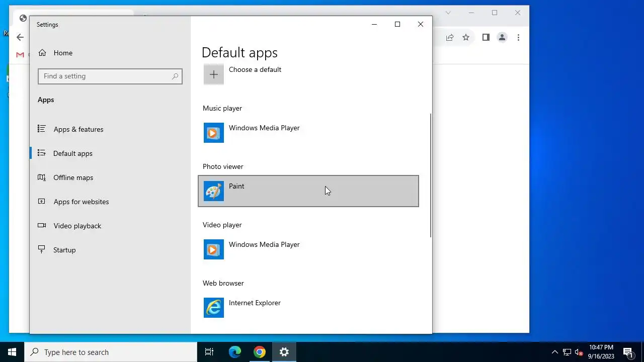Toggle Chrome's side panel
Viewport: 644px width, 362px height.
486,37
